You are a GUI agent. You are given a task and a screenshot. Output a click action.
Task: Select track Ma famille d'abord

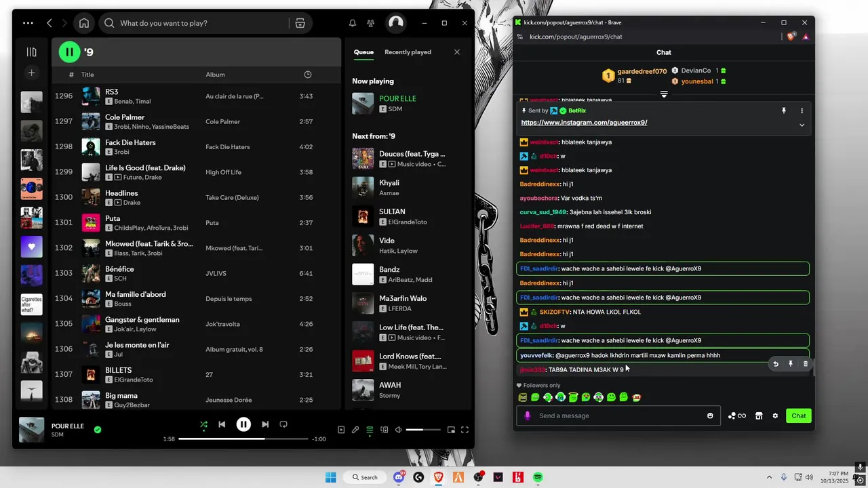197,298
